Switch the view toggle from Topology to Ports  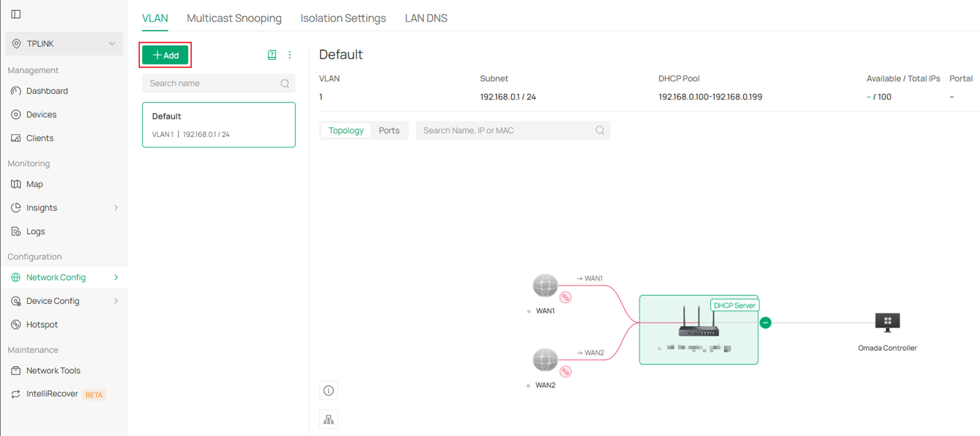389,130
